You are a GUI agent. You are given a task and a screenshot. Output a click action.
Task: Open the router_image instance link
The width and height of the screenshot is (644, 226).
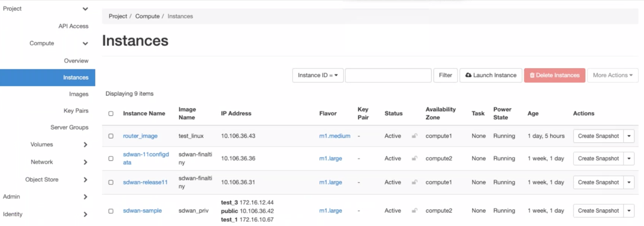[x=140, y=136]
